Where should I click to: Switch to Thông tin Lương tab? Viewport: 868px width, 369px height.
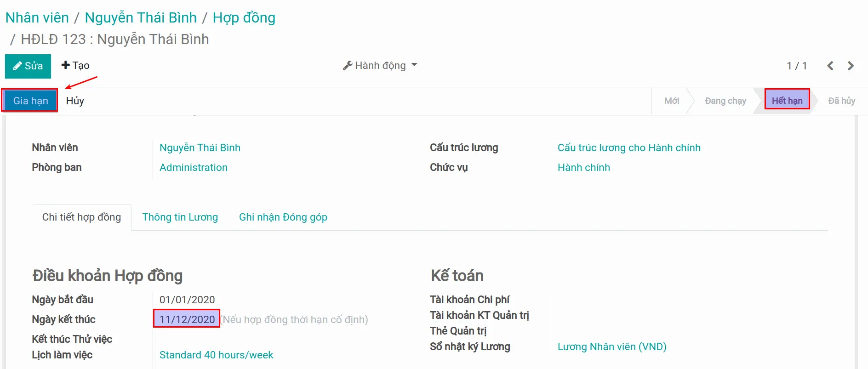180,217
